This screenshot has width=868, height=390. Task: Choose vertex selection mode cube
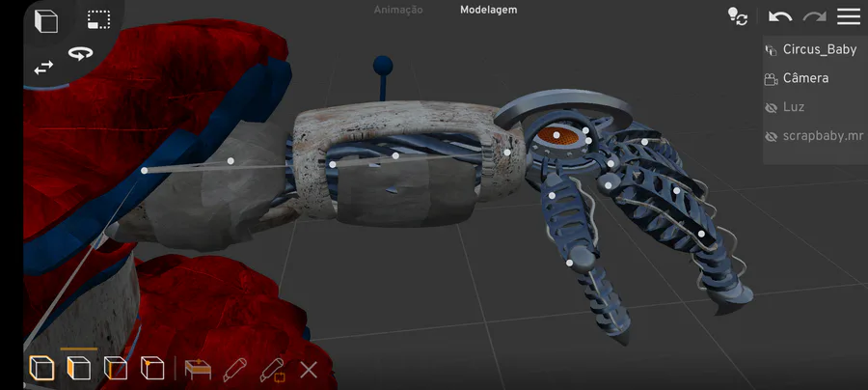coord(152,369)
